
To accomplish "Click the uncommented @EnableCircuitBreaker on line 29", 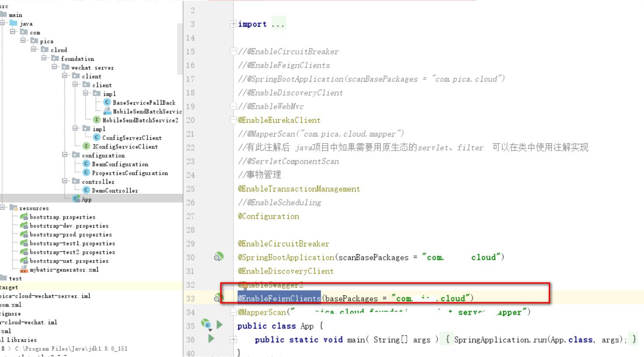I will tap(283, 243).
